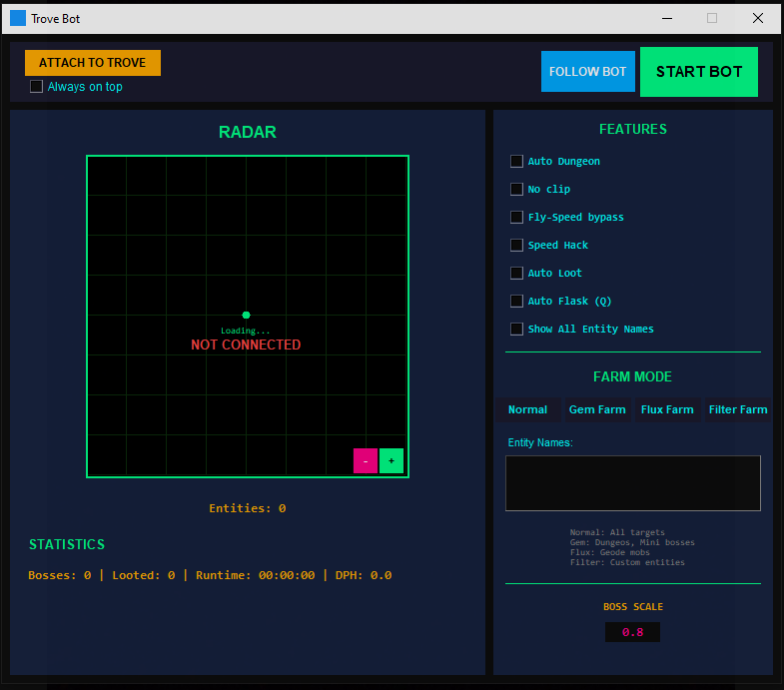Switch to Gem Farm mode

pos(597,409)
